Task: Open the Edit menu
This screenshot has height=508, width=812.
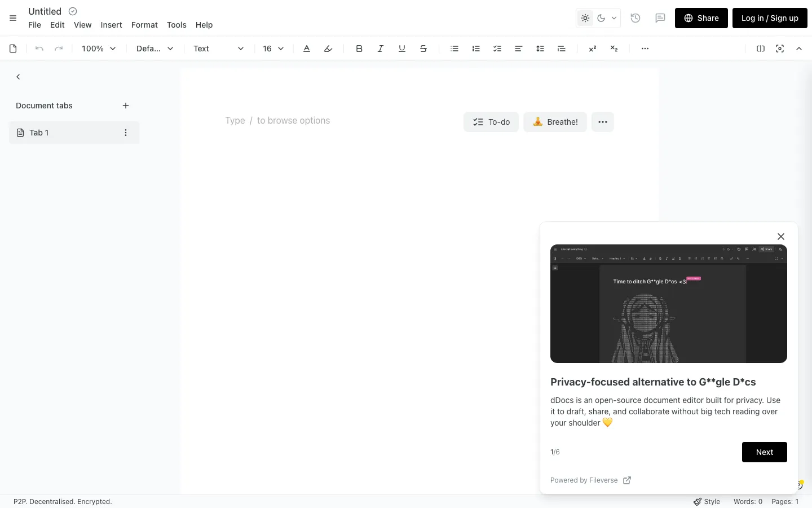Action: pos(58,25)
